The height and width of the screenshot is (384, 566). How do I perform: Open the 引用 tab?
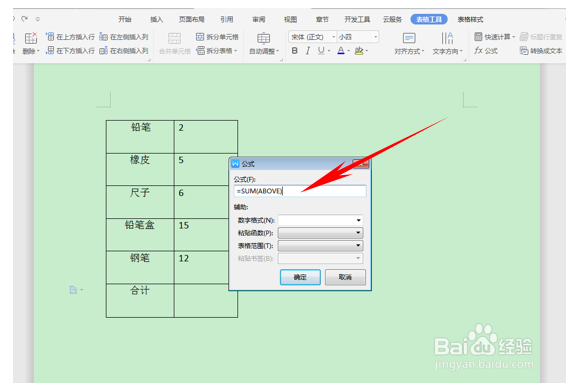[226, 19]
